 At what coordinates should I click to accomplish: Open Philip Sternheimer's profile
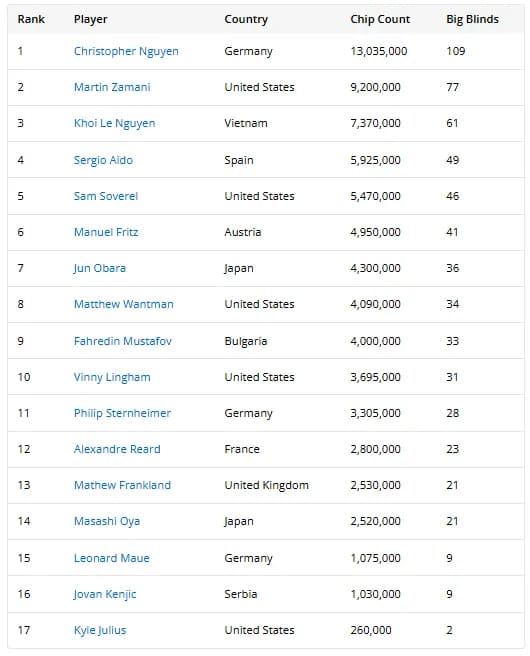123,413
